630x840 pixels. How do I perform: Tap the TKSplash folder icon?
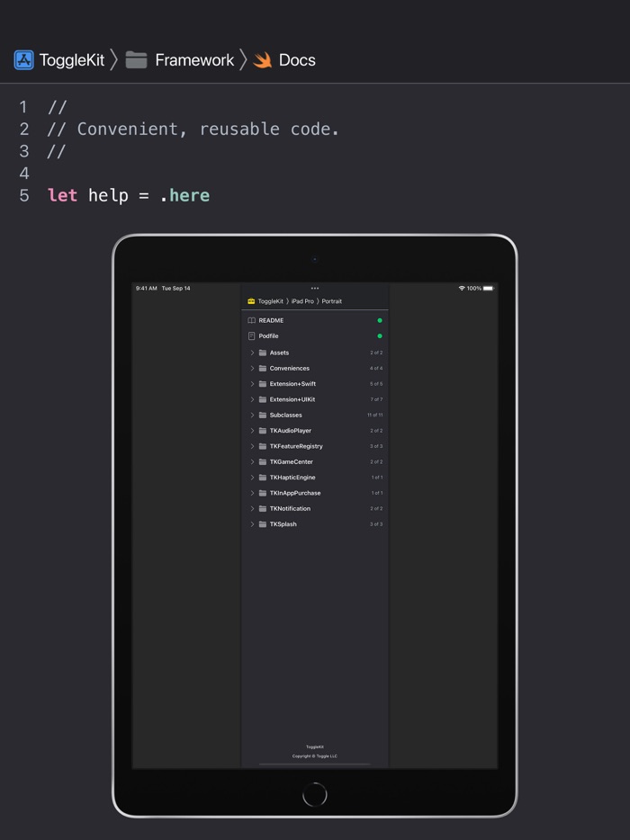pyautogui.click(x=263, y=524)
